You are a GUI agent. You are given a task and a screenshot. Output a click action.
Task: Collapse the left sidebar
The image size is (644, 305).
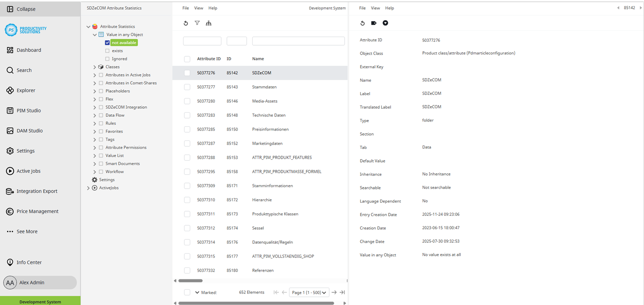[x=23, y=9]
